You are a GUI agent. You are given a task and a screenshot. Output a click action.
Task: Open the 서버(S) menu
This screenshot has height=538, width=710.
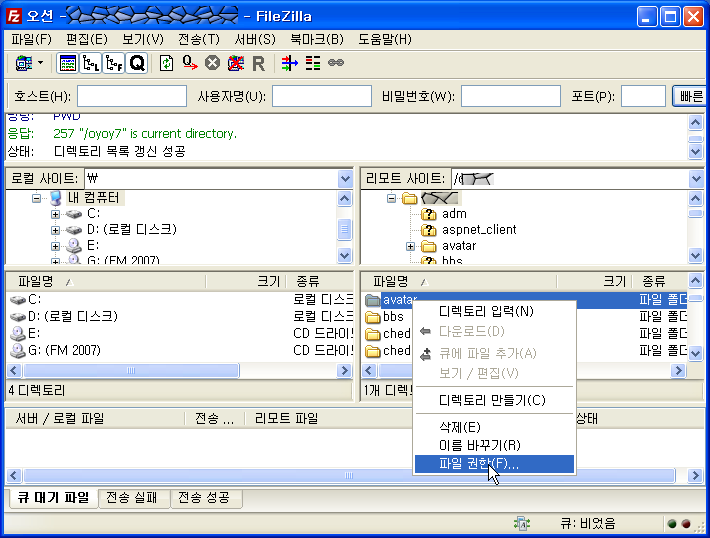click(255, 40)
